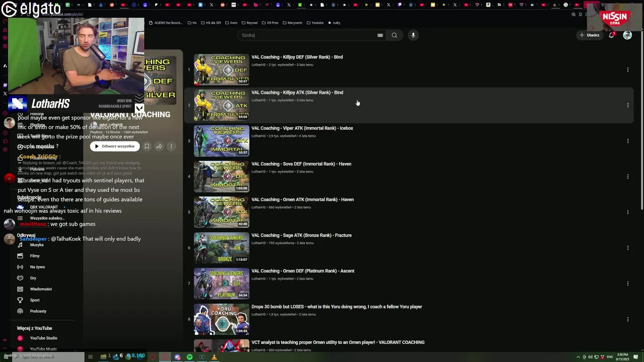Open 'ALIENS the Board...' bookmark
644x362 pixels.
(x=166, y=23)
